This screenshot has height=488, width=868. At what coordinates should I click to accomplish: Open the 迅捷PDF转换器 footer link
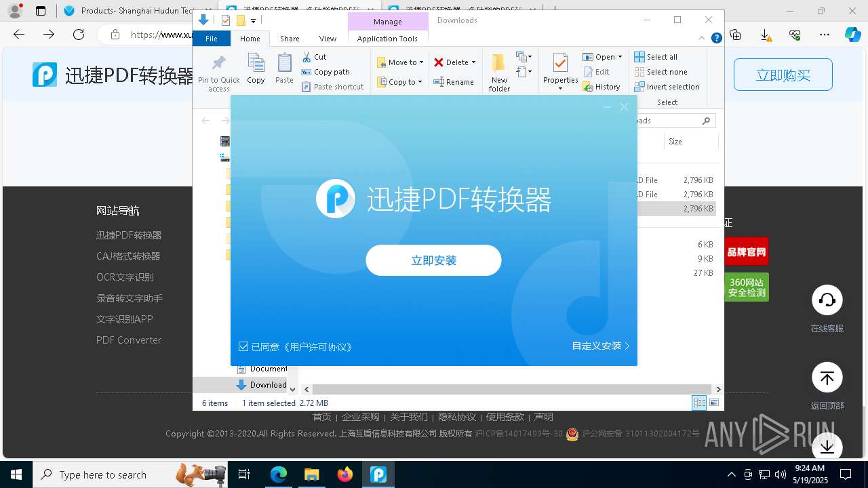(129, 235)
